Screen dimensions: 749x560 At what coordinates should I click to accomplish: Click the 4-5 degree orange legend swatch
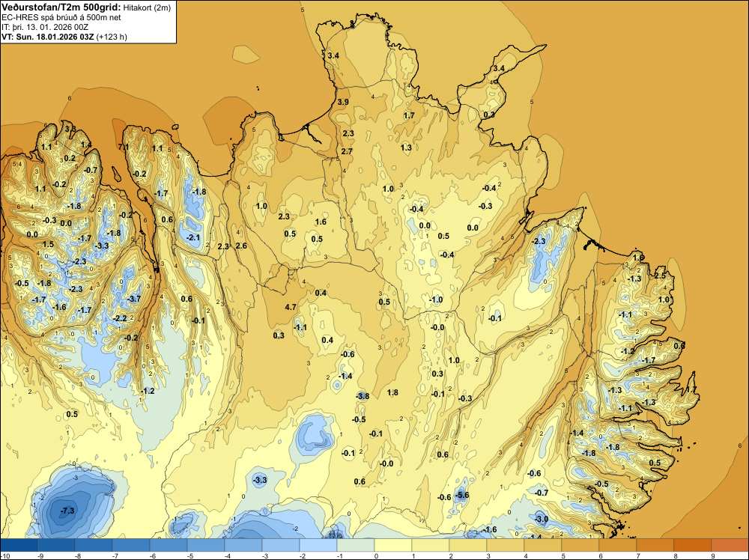542,545
